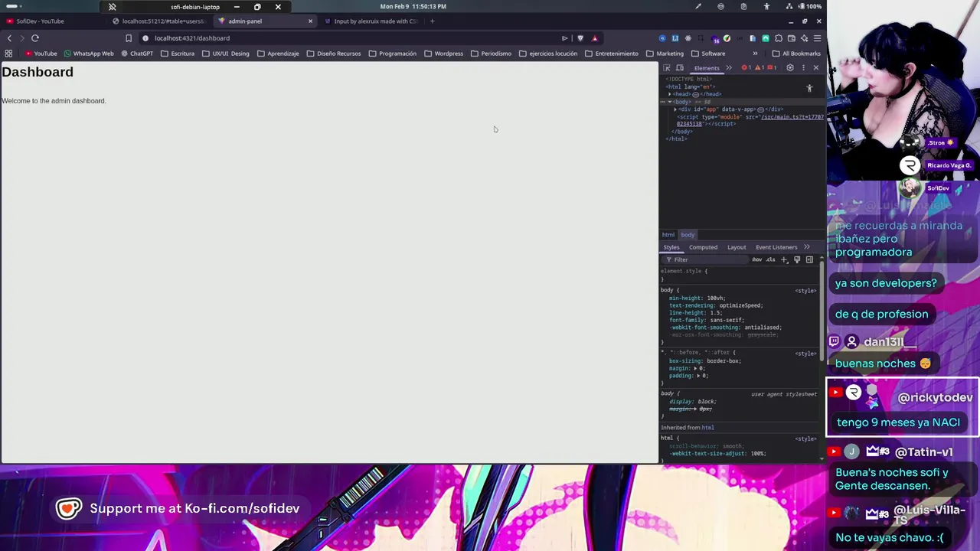The width and height of the screenshot is (980, 551).
Task: Go back with the browser back arrow
Action: pyautogui.click(x=9, y=38)
